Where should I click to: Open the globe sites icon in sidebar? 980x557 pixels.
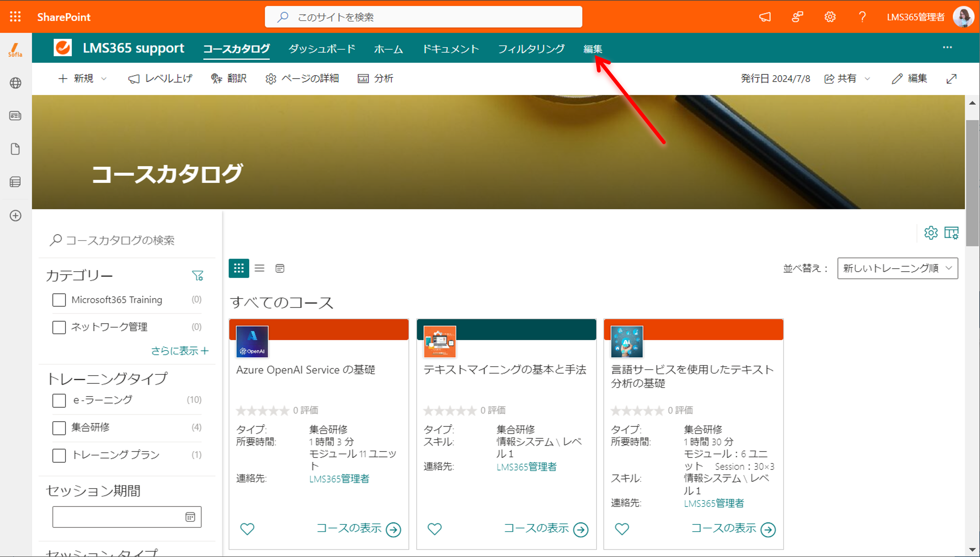(15, 83)
